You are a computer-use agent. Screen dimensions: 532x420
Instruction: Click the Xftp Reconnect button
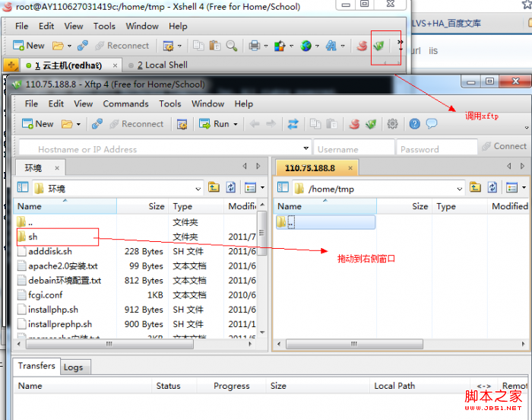tap(136, 124)
